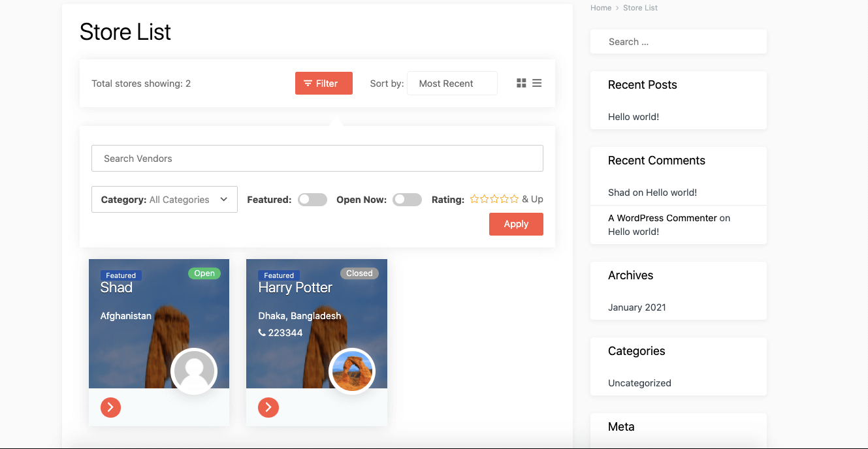The image size is (868, 449).
Task: Open the Uncategorized category link
Action: [639, 383]
